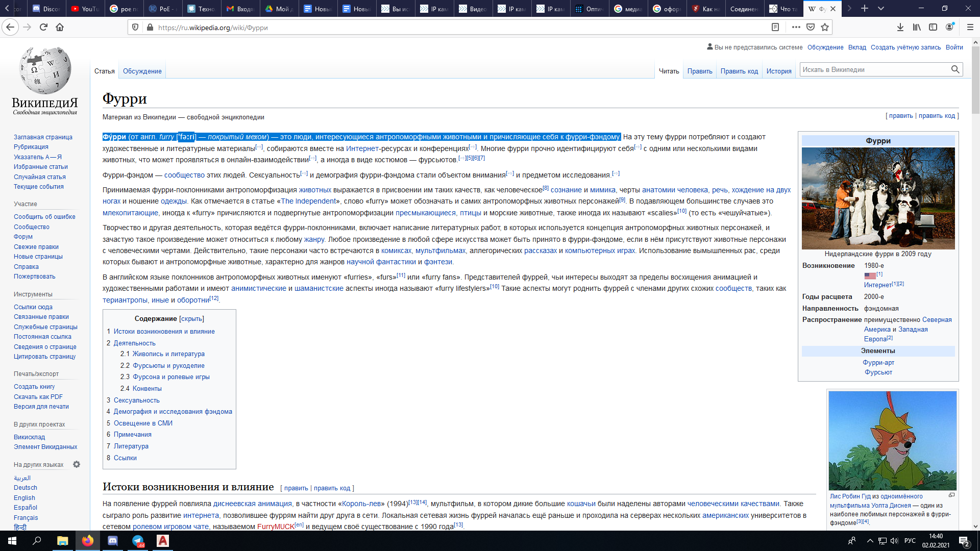980x551 pixels.
Task: Click the browser address bar URL
Action: [x=213, y=28]
